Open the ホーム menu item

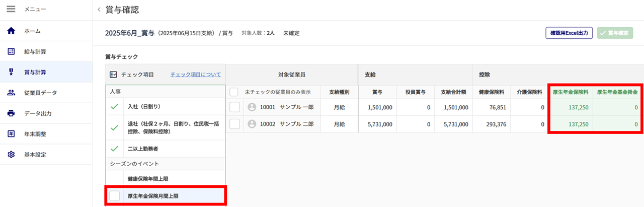click(x=33, y=31)
